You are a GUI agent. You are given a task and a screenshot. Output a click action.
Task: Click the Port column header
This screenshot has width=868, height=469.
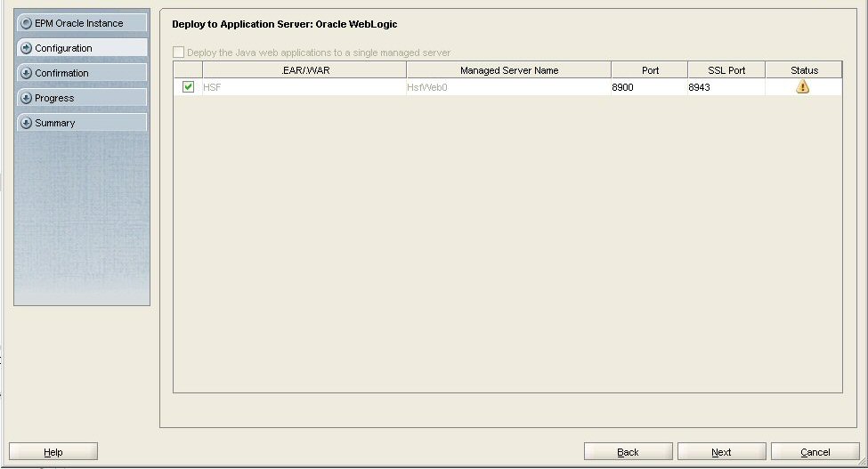coord(650,70)
